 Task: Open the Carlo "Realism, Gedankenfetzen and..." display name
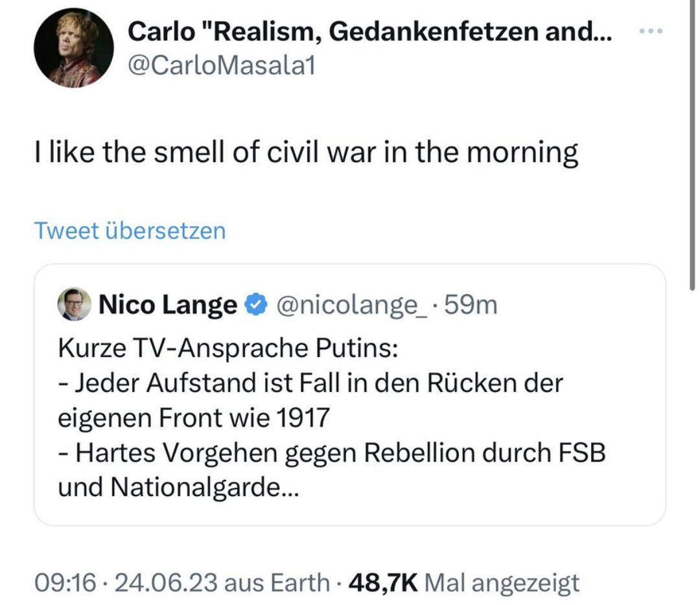click(369, 30)
